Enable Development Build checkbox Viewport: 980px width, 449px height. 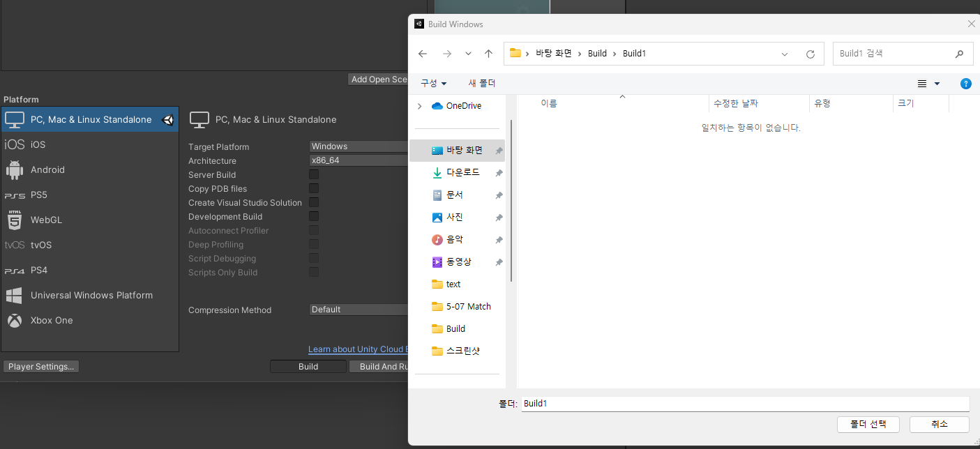pos(314,216)
